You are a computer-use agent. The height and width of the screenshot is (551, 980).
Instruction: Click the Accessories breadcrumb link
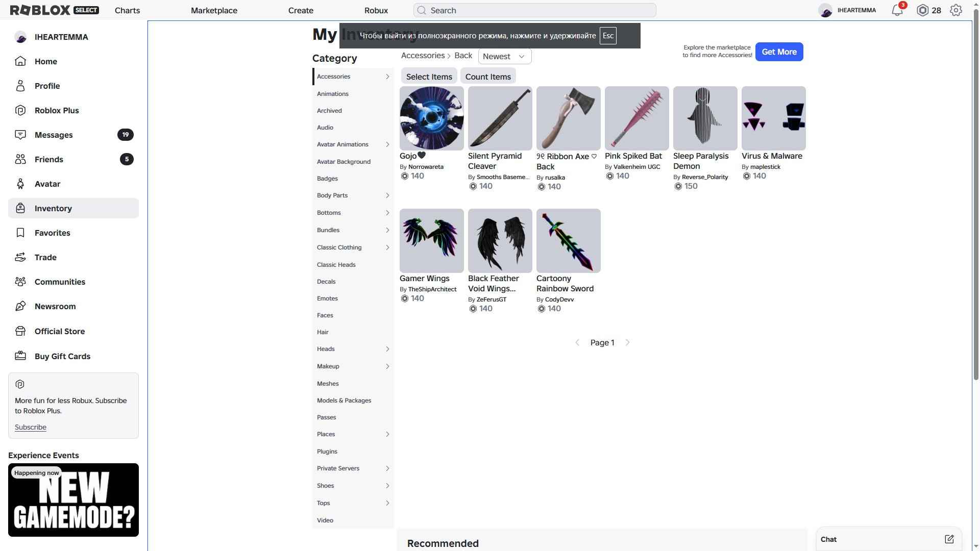[x=423, y=56]
